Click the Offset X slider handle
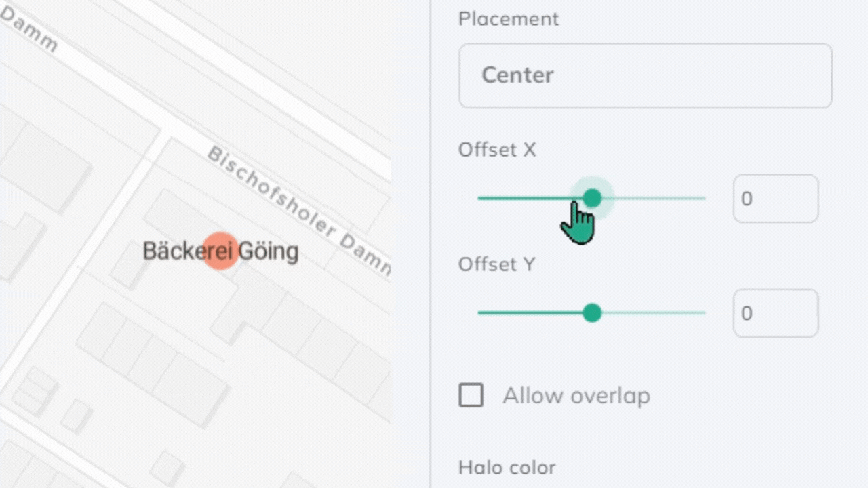This screenshot has width=868, height=488. (592, 198)
